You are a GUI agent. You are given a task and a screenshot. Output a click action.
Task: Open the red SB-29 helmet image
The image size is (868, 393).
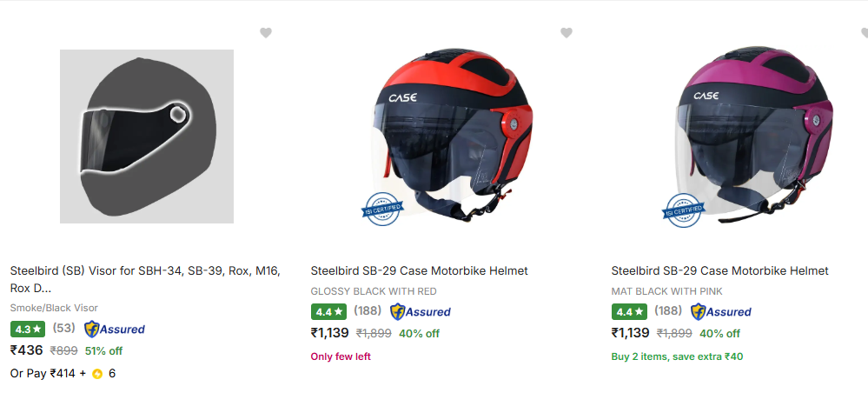click(447, 137)
